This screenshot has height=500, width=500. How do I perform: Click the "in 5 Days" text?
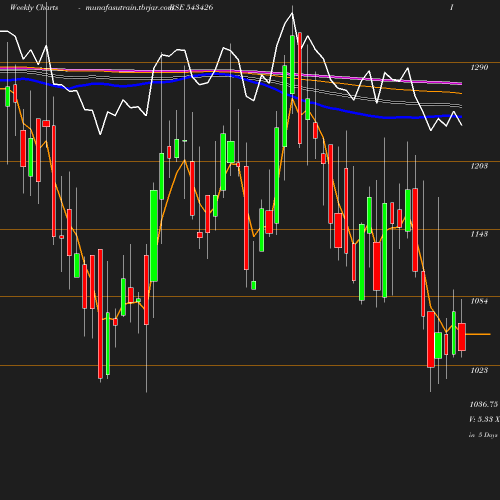click(x=483, y=435)
